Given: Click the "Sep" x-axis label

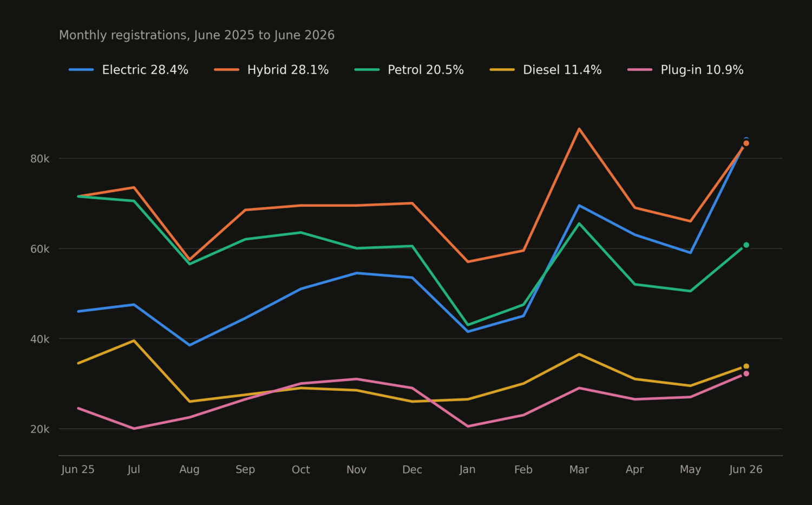Looking at the screenshot, I should (x=245, y=470).
